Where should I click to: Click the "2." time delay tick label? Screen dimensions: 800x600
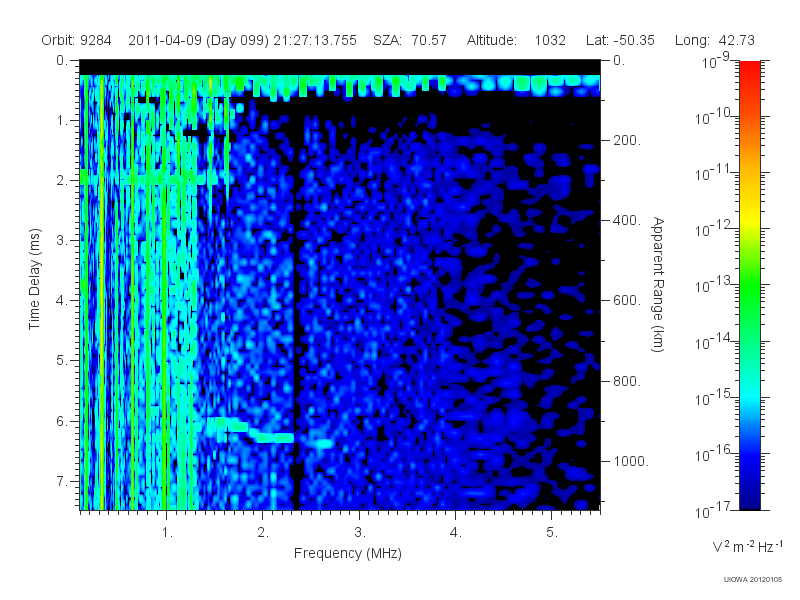pos(62,181)
